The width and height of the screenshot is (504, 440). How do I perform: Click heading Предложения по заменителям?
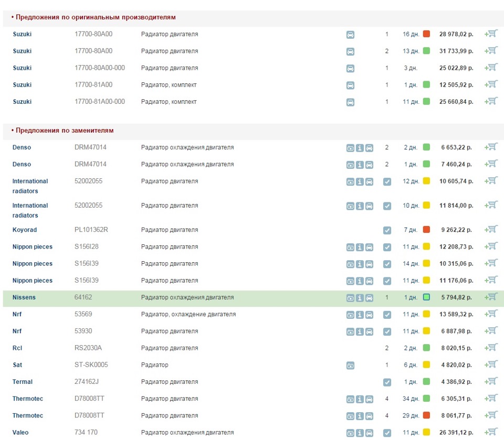pyautogui.click(x=65, y=131)
